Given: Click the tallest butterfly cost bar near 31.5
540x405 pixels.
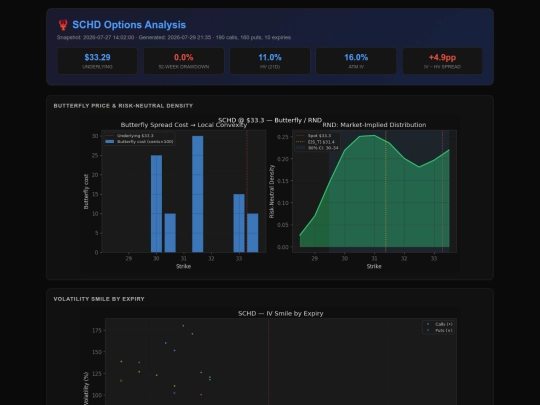Looking at the screenshot, I should point(198,194).
